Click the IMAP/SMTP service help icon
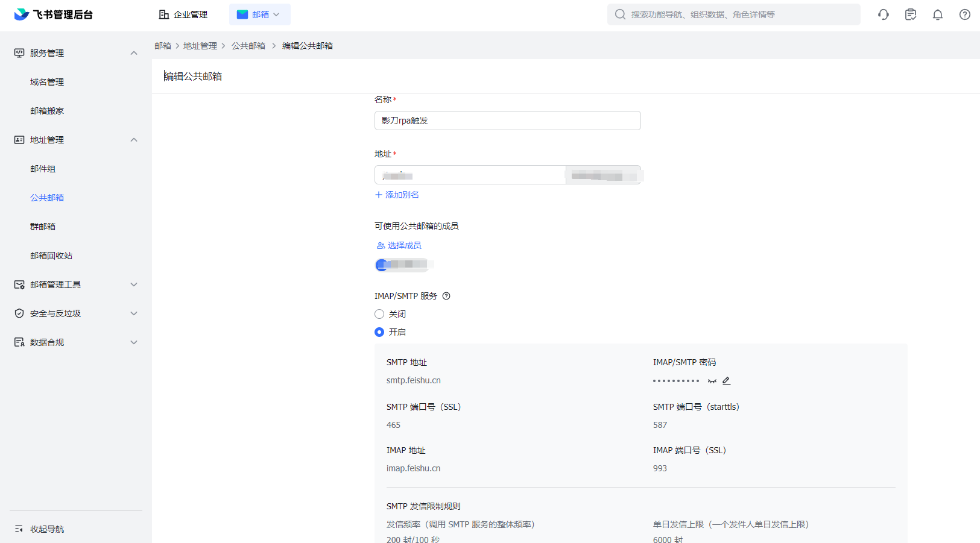This screenshot has height=543, width=980. (446, 296)
